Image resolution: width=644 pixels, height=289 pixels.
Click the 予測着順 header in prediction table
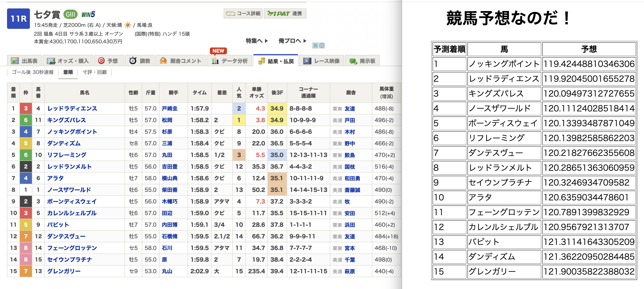(x=449, y=49)
